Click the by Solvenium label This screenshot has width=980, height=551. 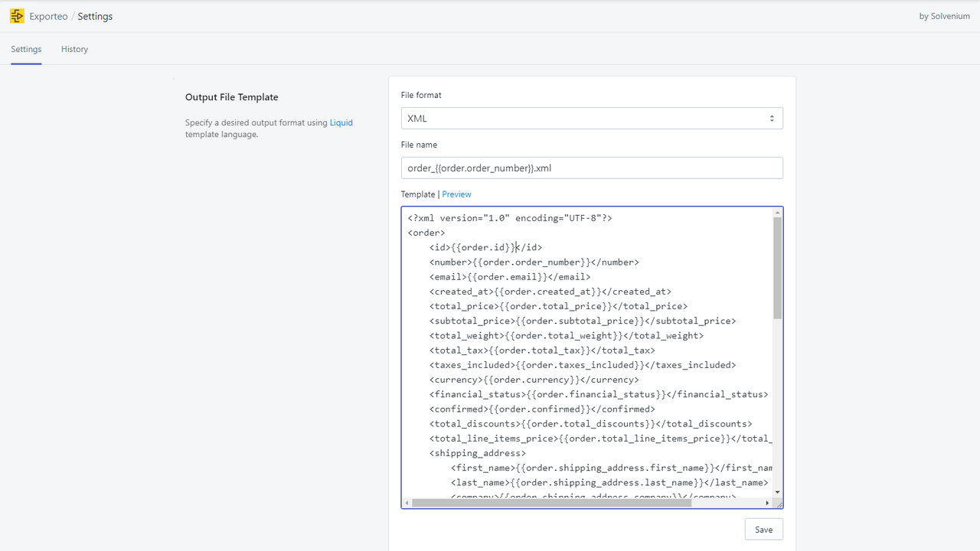point(943,15)
